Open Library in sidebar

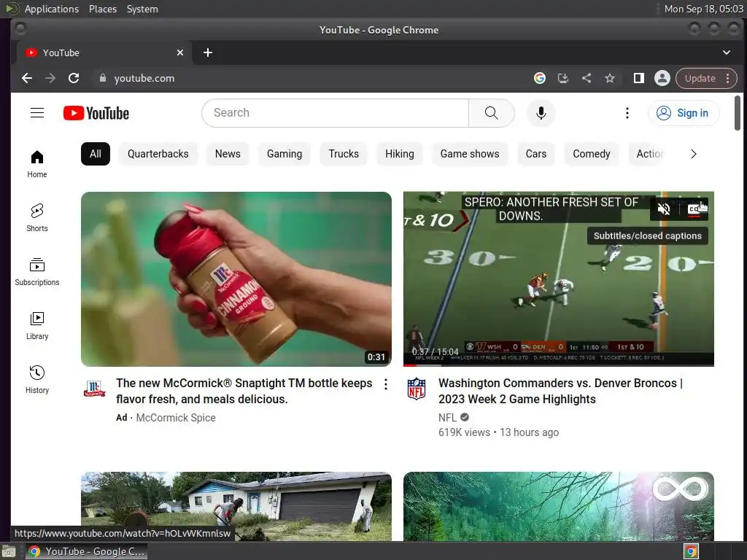37,326
